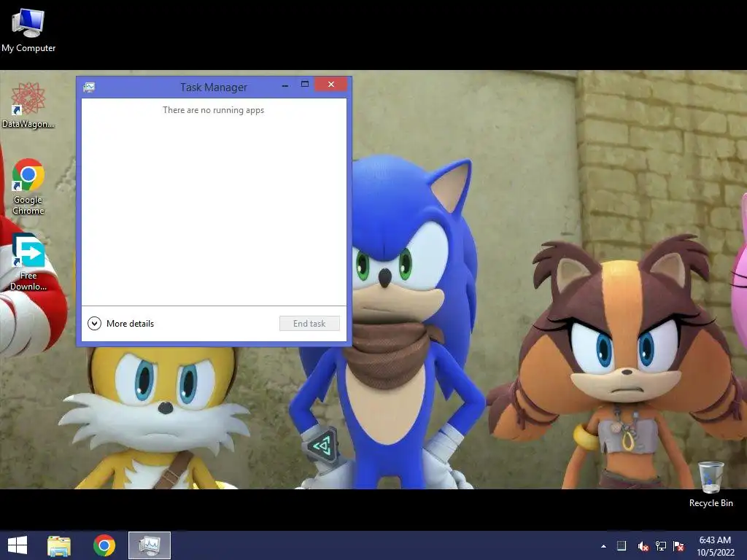
Task: Open the Action Center flag icon
Action: pos(678,546)
